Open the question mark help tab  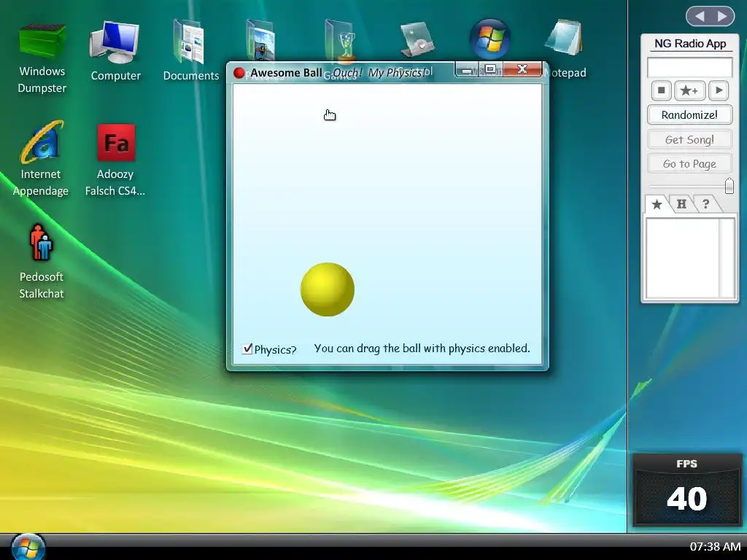706,204
